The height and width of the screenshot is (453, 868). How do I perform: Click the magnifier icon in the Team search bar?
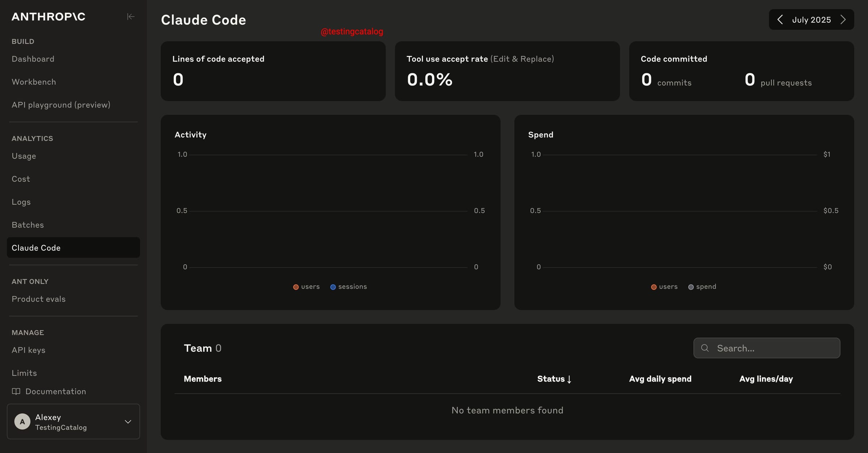point(705,348)
